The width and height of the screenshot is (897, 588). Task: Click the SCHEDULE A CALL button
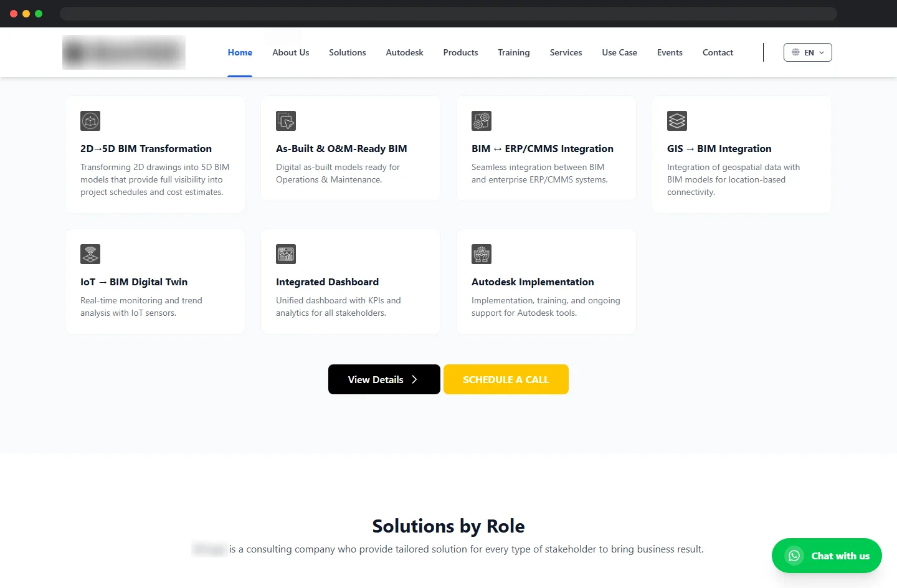pyautogui.click(x=506, y=379)
